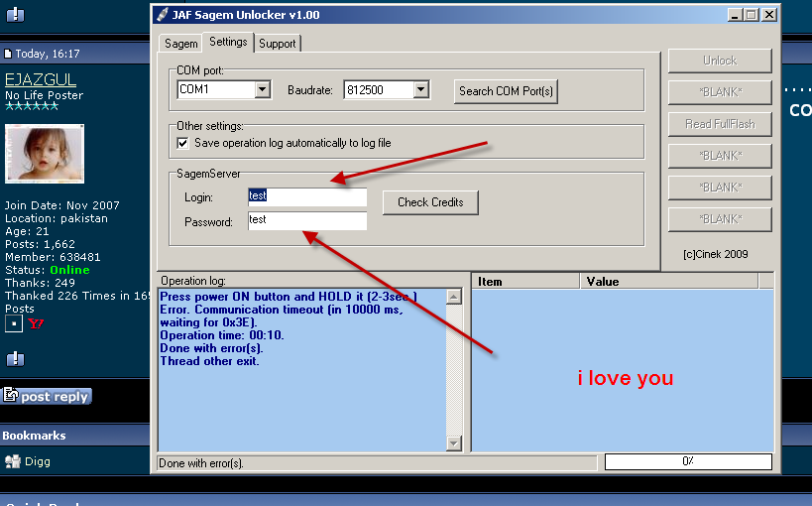Click the JAF Sagem Unlocker title icon
812x506 pixels.
tap(163, 15)
